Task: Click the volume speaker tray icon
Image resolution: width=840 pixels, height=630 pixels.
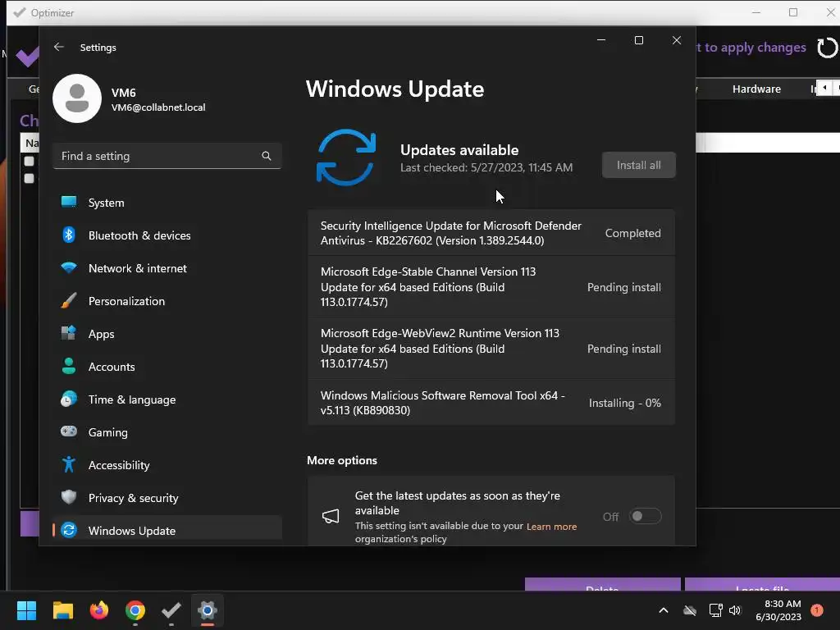Action: point(735,610)
